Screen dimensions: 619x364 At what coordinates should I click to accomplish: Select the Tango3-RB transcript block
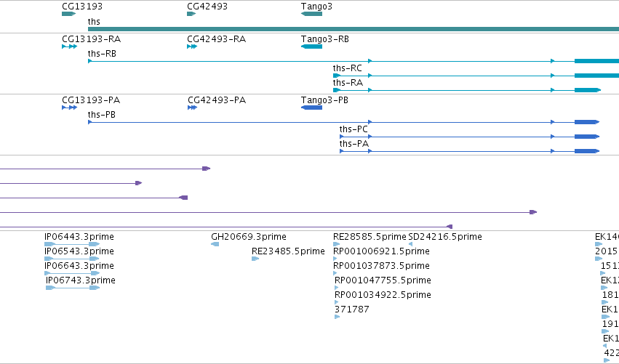tap(311, 46)
